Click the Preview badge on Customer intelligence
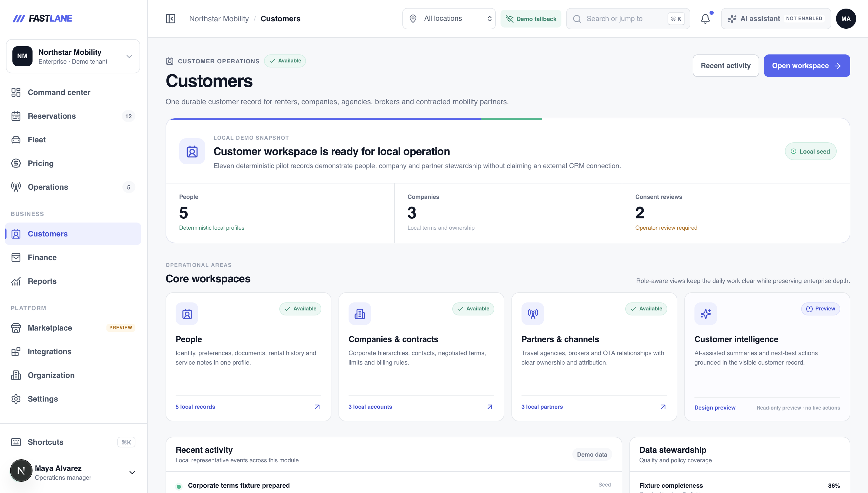 pos(820,309)
